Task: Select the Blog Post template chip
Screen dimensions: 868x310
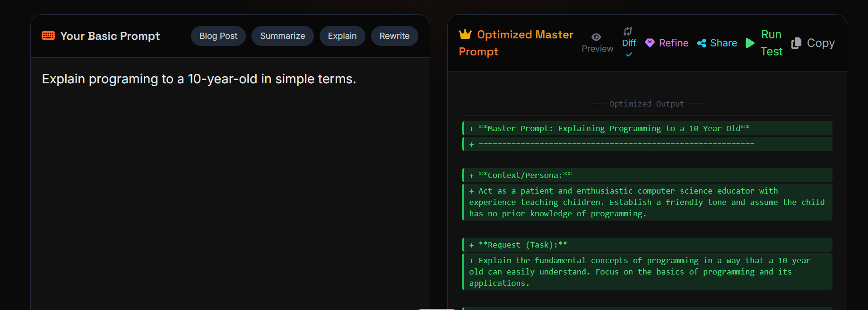Action: click(x=218, y=36)
